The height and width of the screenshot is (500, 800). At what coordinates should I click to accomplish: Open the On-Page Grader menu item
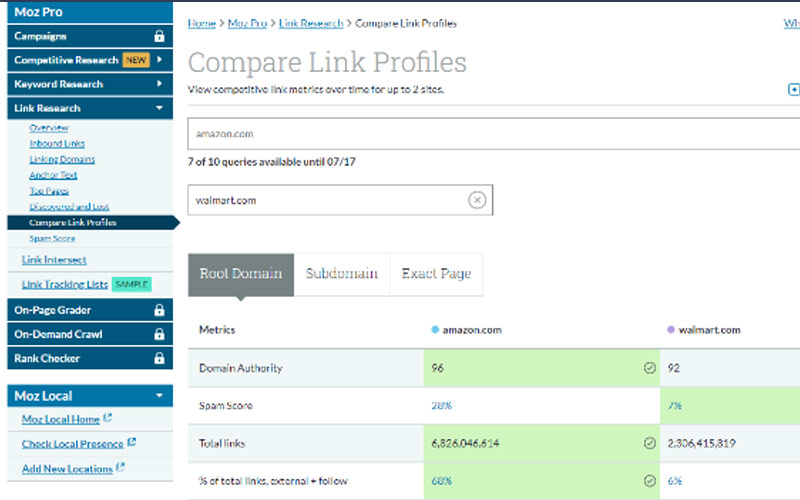point(90,310)
